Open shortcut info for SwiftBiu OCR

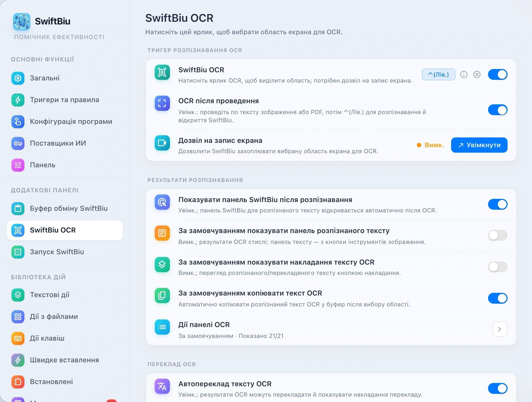[464, 74]
